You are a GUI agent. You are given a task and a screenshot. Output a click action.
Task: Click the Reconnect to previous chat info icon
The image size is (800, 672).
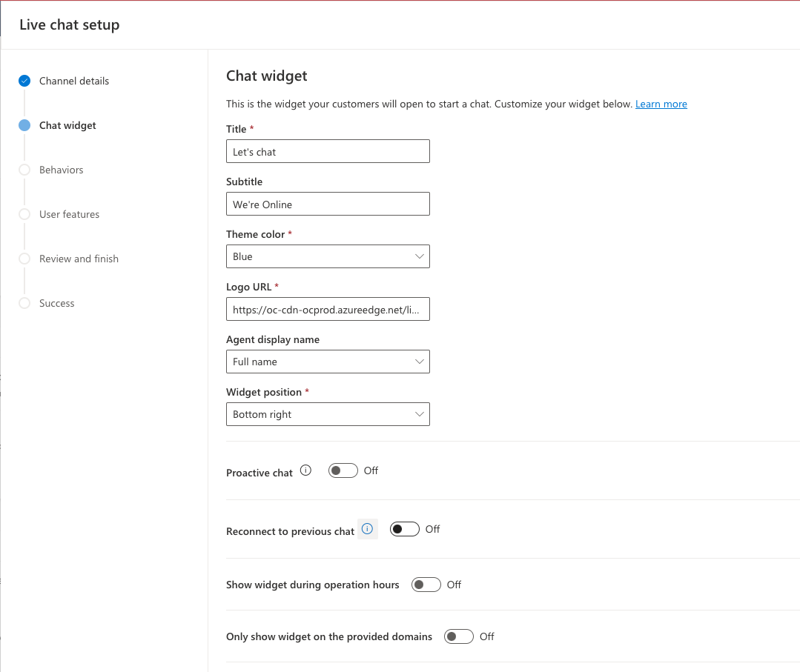367,529
